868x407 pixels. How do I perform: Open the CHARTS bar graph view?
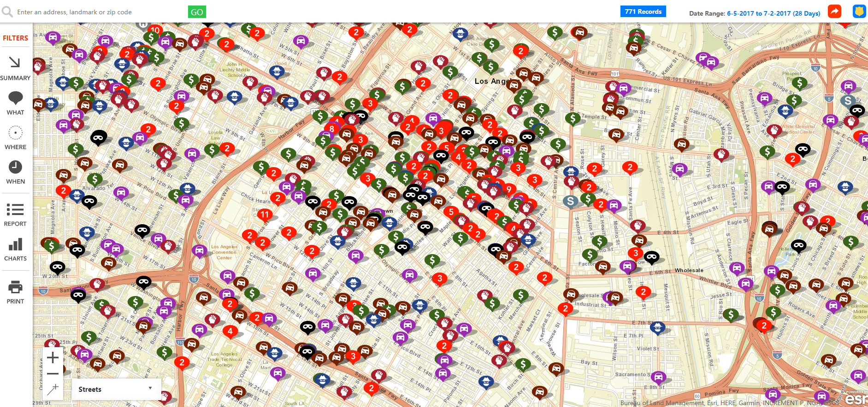15,249
